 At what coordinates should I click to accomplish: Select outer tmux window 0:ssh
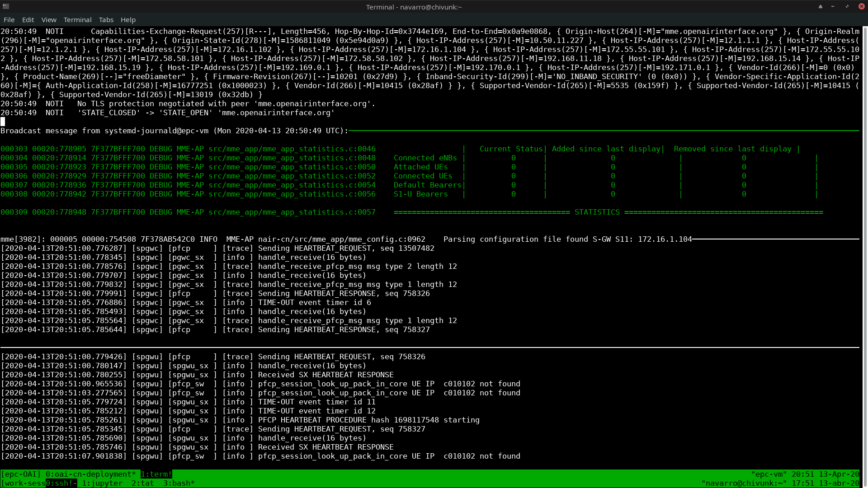point(61,483)
